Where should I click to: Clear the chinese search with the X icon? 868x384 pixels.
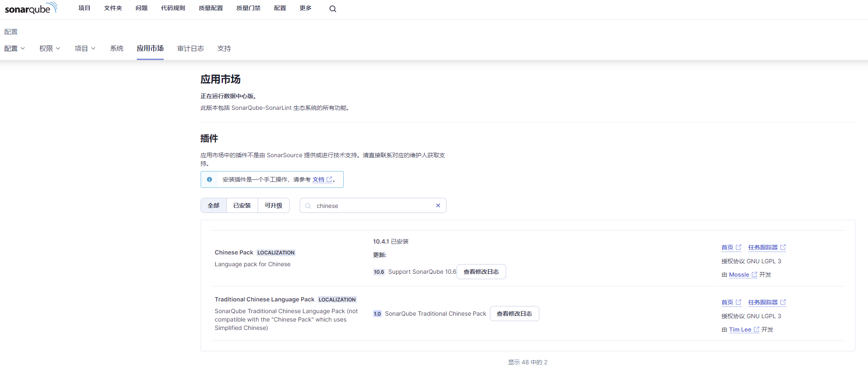[438, 205]
